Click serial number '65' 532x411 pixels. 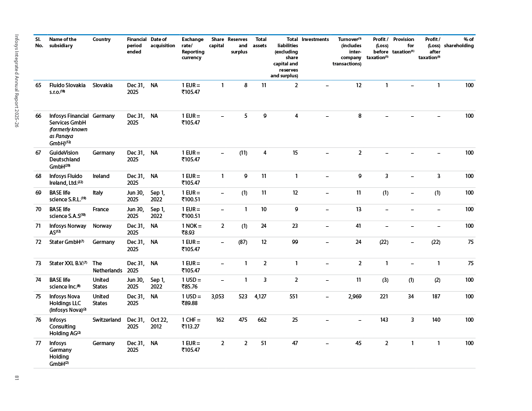pyautogui.click(x=38, y=86)
